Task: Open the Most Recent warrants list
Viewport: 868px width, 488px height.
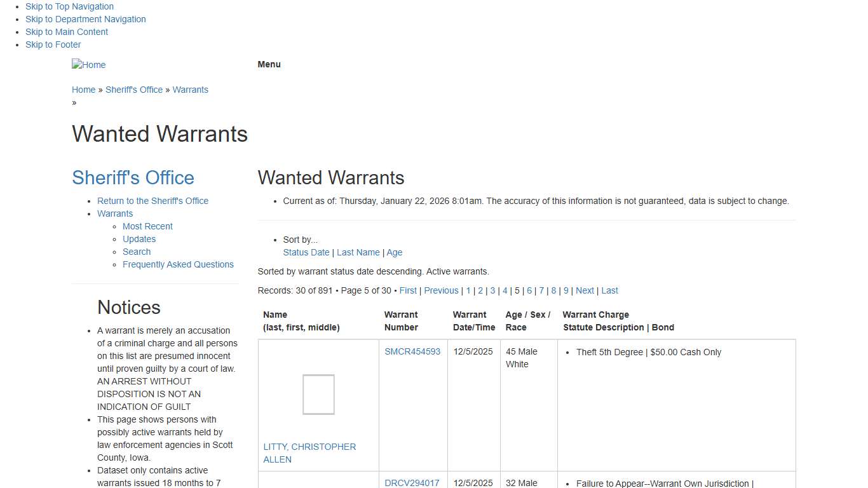Action: pos(147,226)
